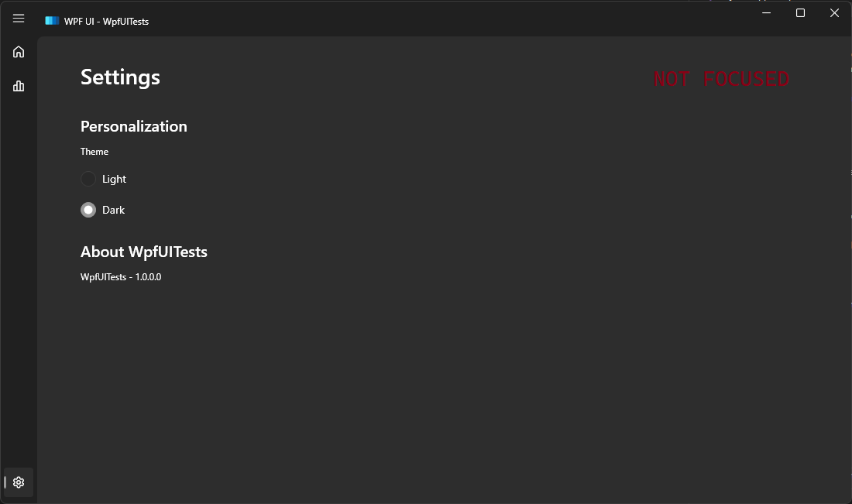
Task: Click the WPF UI logo in title bar
Action: tap(53, 21)
